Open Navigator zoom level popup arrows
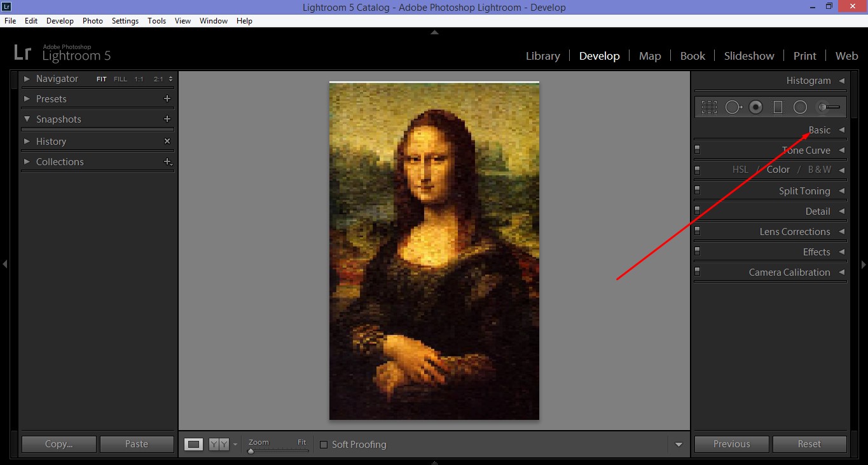The height and width of the screenshot is (465, 868). point(170,79)
